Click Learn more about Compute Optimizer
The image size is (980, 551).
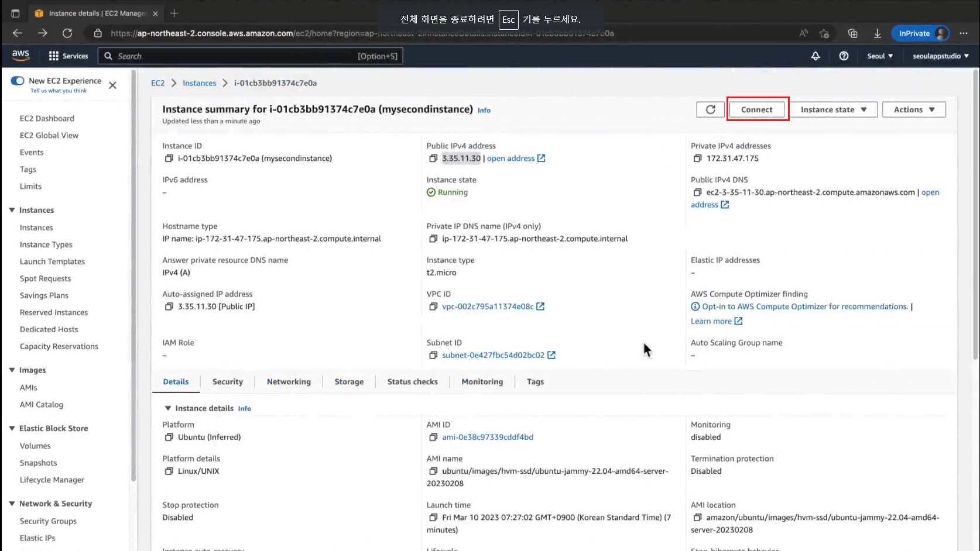click(x=717, y=321)
